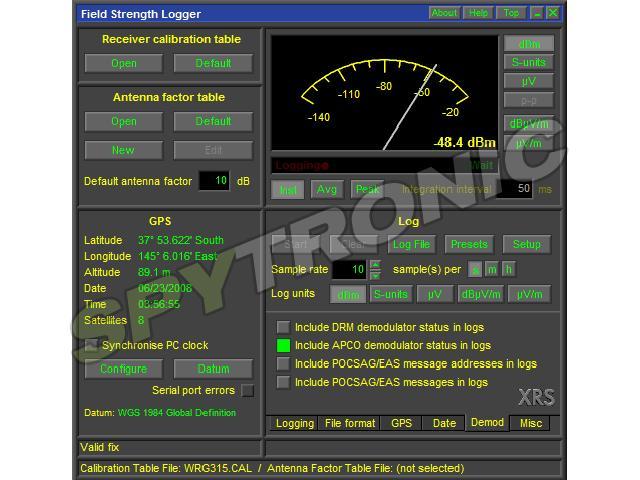This screenshot has height=480, width=640.
Task: Click WGS 1984 Global Definition datum text
Action: (177, 413)
